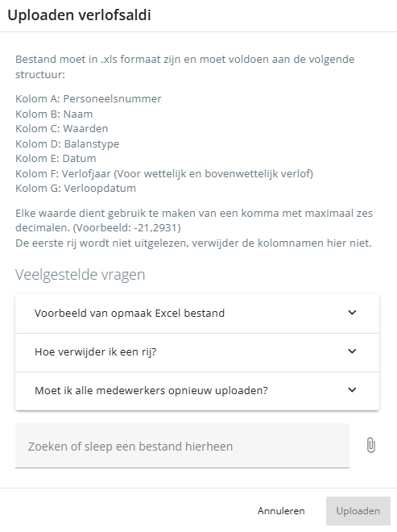Viewport: 397px width, 532px height.
Task: Open the 'Hoe verwijder ik een rij?' question
Action: 197,352
